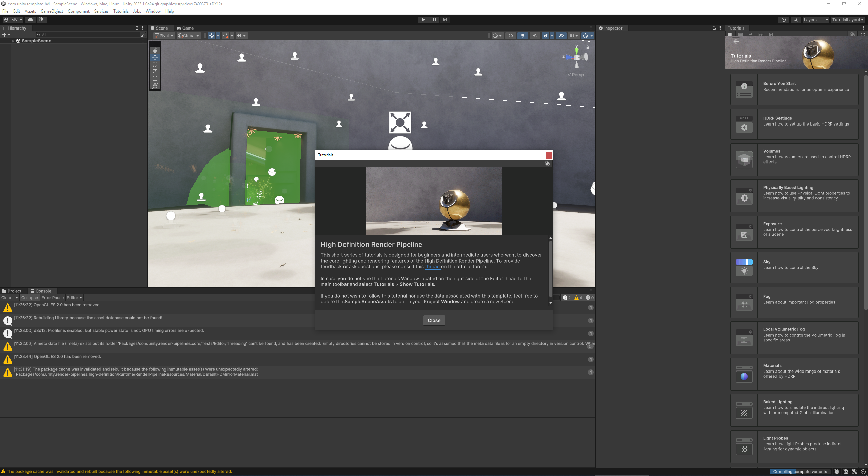Open the Layers dropdown

815,19
